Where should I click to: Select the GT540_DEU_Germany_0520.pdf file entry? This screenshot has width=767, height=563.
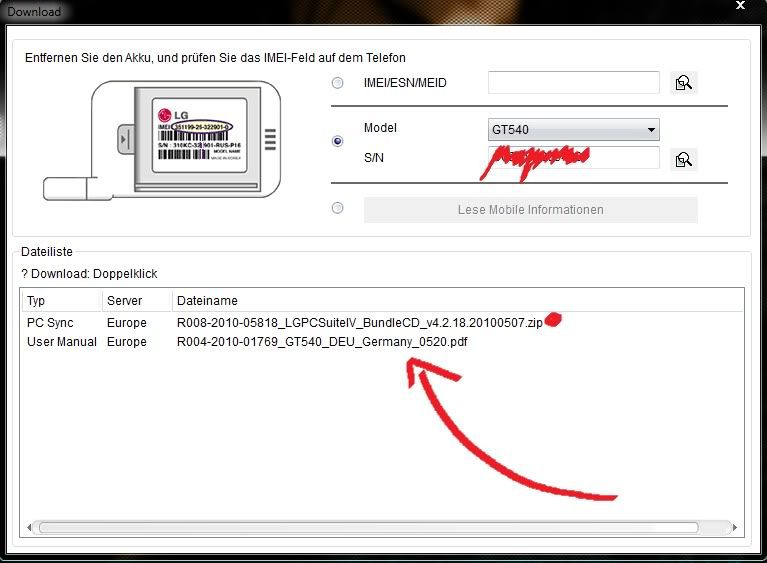click(322, 341)
